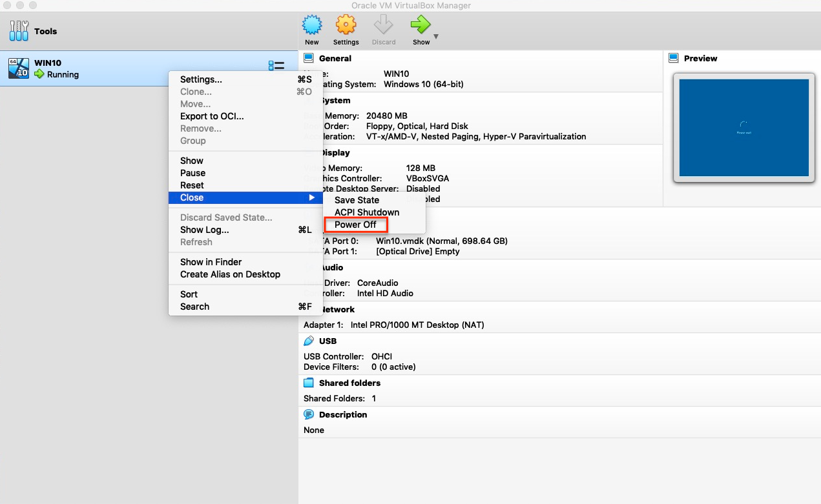
Task: Click the Discard toolbar icon
Action: (x=384, y=25)
